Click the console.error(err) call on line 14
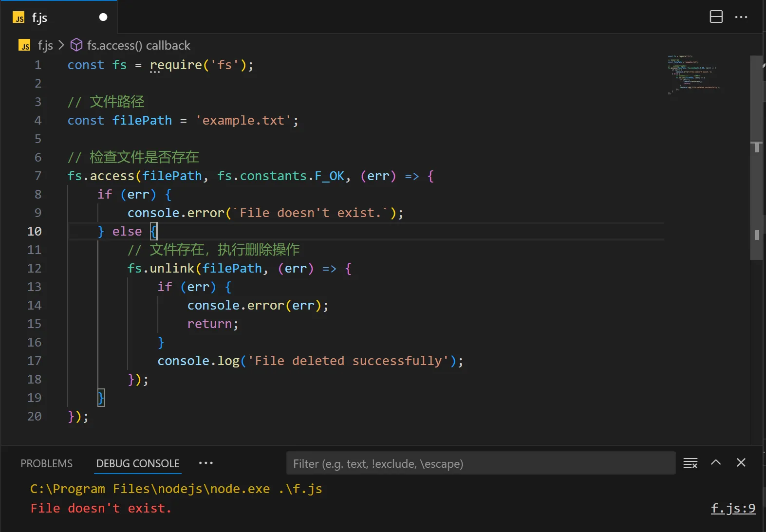Screen dimensions: 766x532 coord(254,305)
